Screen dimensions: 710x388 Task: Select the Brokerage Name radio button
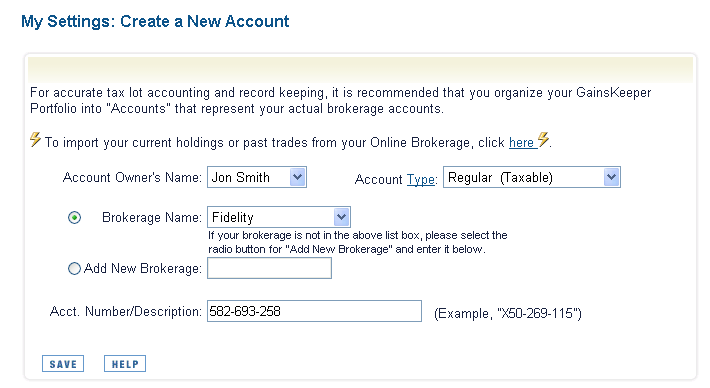coord(74,218)
